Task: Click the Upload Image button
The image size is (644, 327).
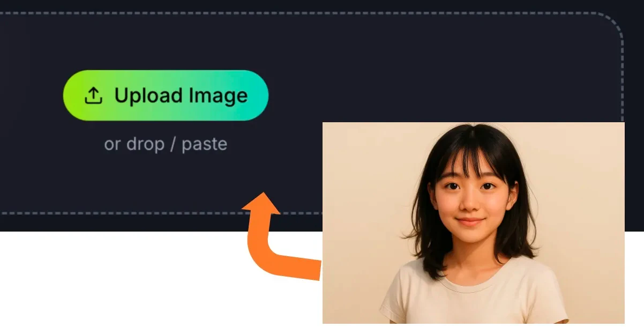Action: [x=166, y=95]
